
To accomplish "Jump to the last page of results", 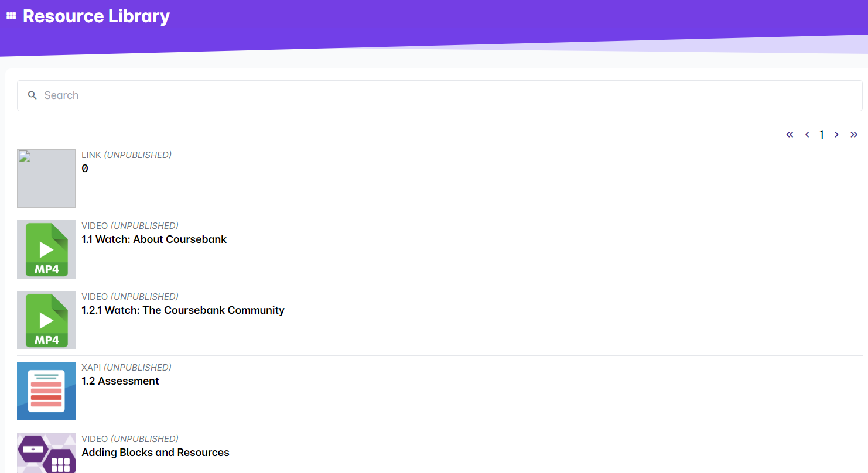I will (x=854, y=135).
